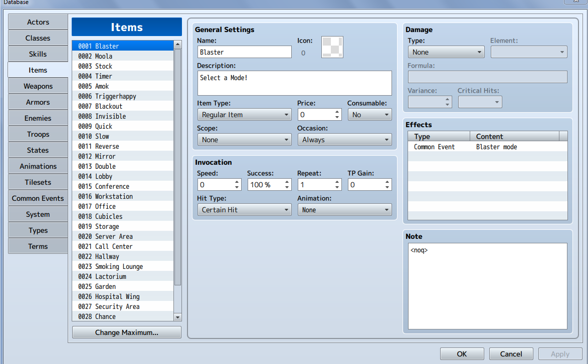Click the item list scroll down arrow
Image resolution: width=588 pixels, height=364 pixels.
coord(178,317)
